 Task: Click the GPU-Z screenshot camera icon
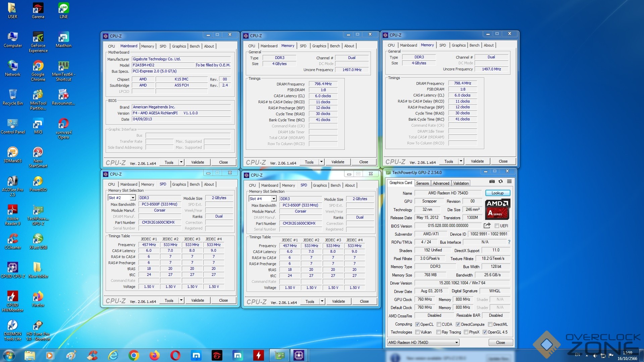(x=492, y=181)
